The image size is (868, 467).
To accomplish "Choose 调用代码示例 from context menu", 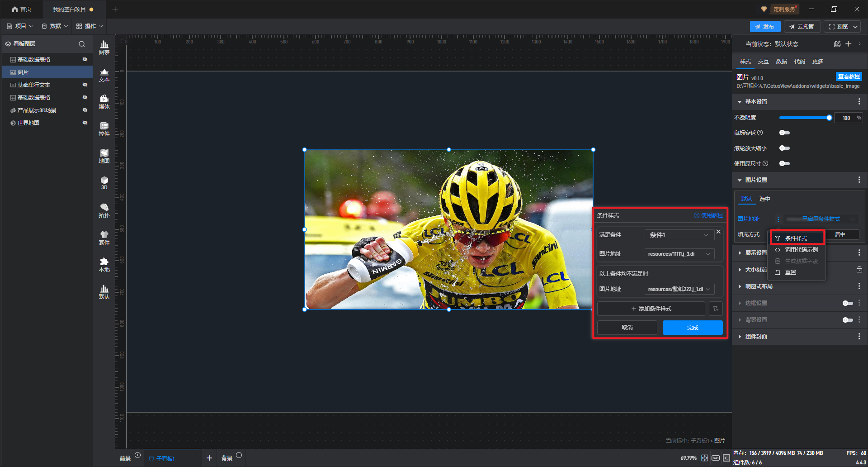I will (796, 250).
